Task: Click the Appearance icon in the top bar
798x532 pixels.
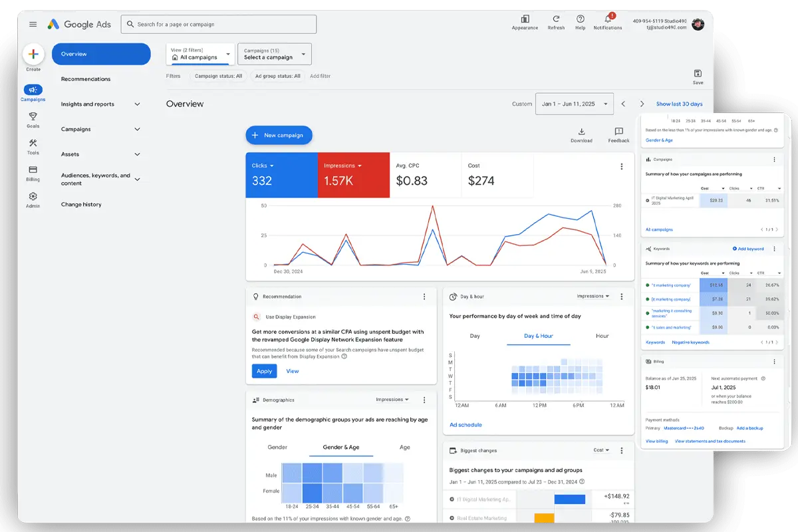Action: click(525, 19)
